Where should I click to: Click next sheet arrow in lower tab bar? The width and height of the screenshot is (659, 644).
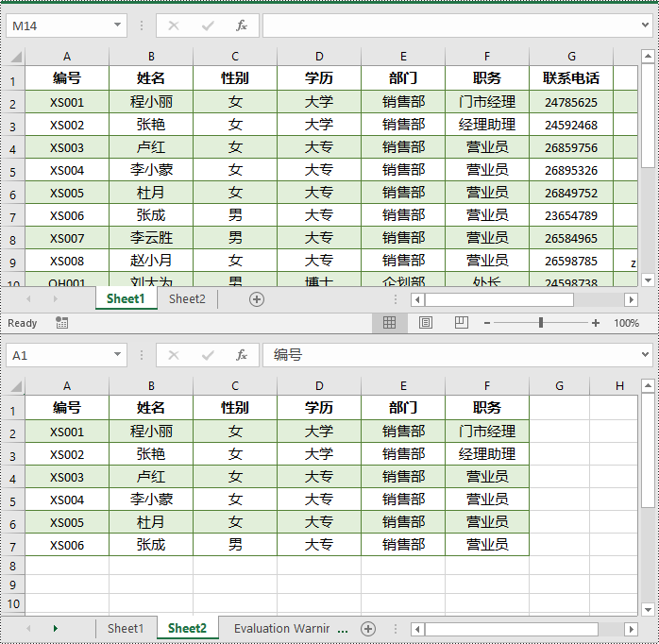tap(55, 629)
